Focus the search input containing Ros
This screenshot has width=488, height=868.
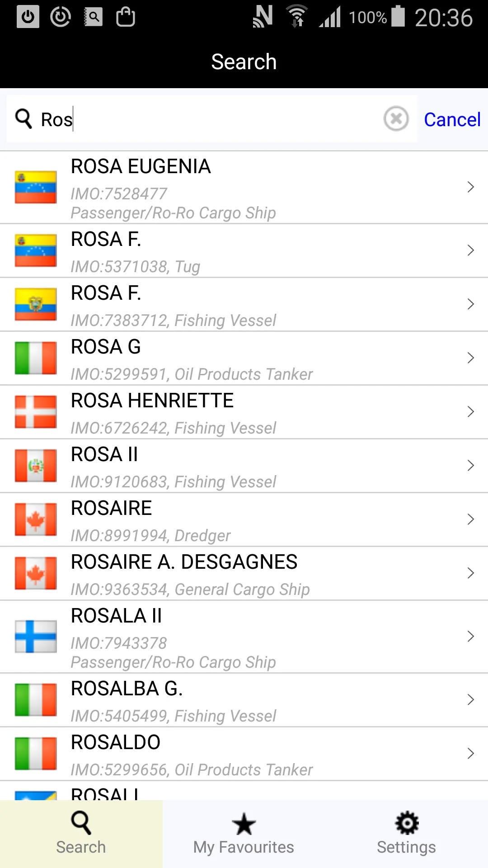point(217,119)
